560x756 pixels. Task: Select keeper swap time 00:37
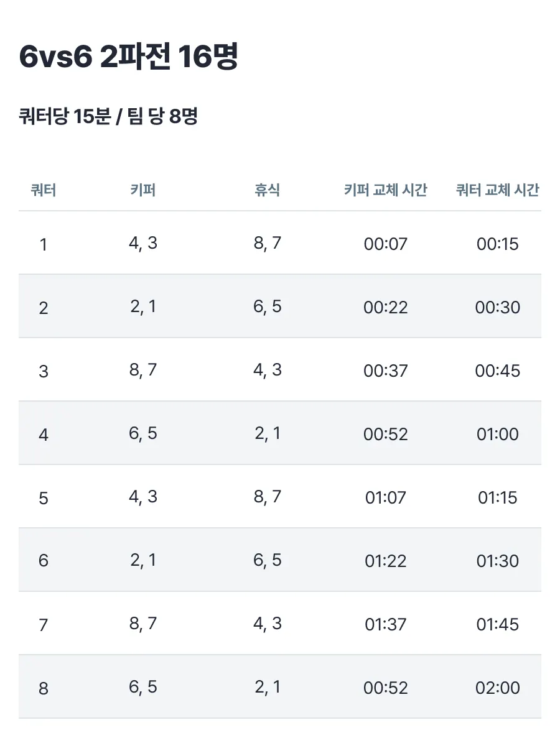point(386,371)
